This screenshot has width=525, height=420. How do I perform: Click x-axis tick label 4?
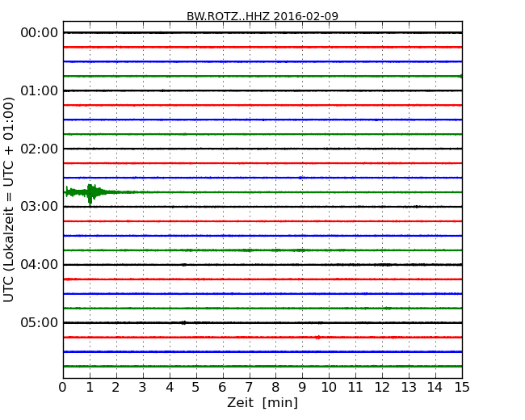coord(170,388)
